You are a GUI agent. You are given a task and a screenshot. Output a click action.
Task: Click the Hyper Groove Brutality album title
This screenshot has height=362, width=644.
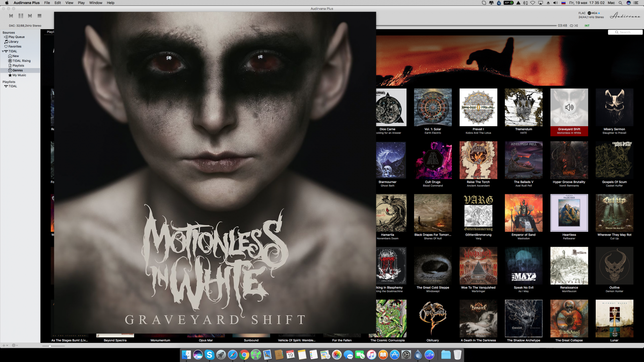point(569,182)
